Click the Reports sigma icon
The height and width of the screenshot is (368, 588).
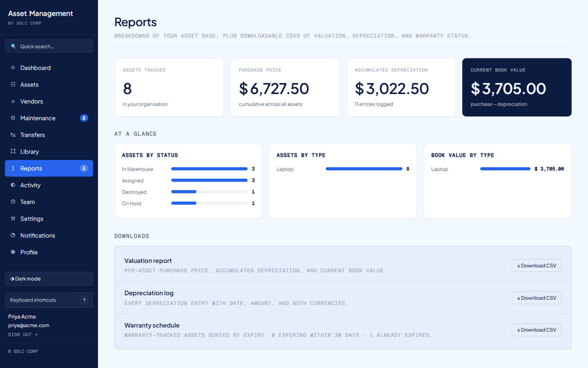(x=13, y=168)
